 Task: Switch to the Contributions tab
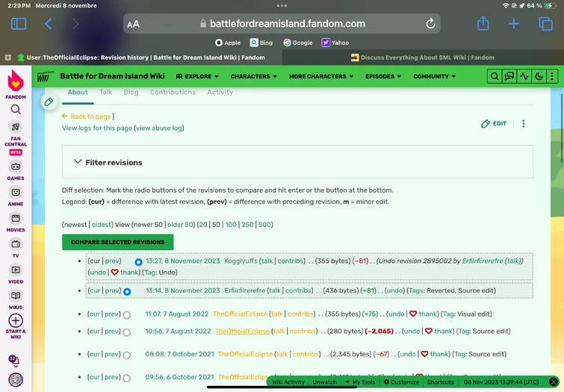[x=173, y=93]
